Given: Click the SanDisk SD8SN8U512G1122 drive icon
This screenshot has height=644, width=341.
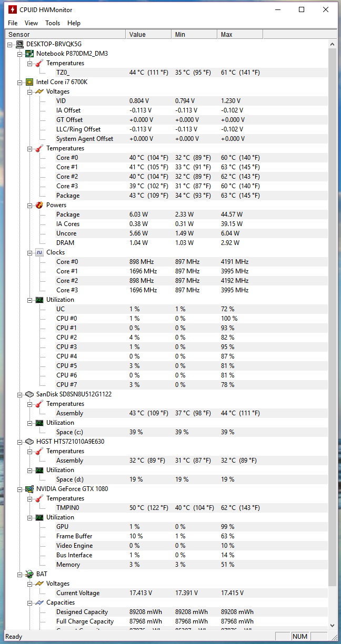Looking at the screenshot, I should (x=30, y=394).
